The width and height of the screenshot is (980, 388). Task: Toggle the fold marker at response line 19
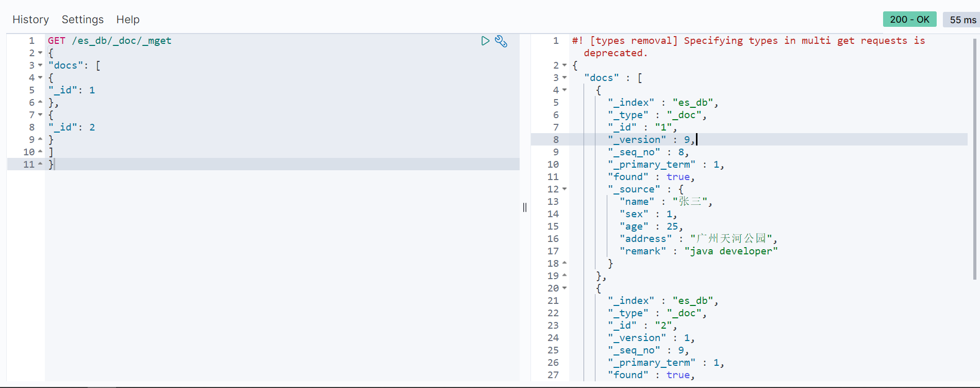pos(564,276)
